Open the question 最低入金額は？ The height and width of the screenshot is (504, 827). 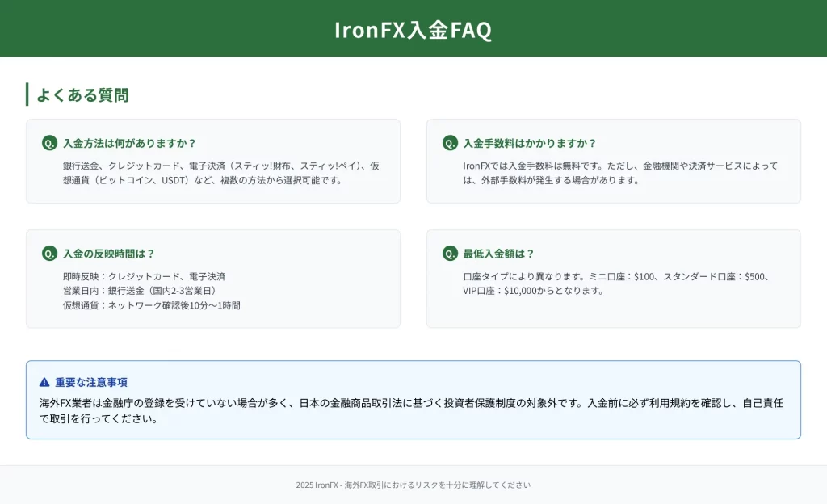pos(499,254)
